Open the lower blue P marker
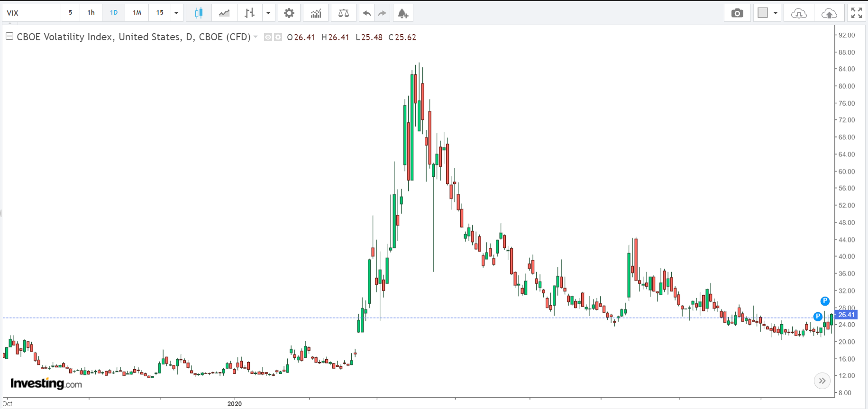This screenshot has height=409, width=868. point(818,316)
